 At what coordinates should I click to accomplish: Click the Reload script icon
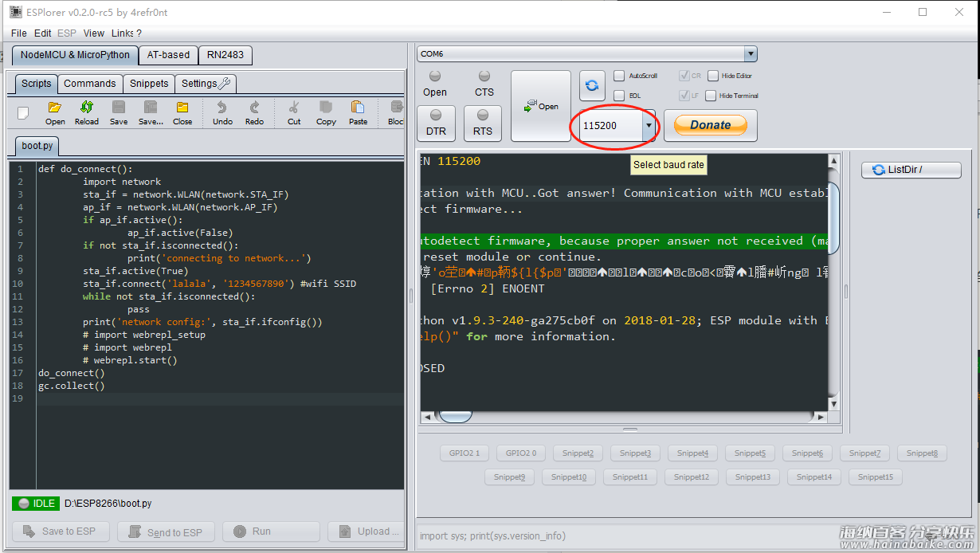87,112
